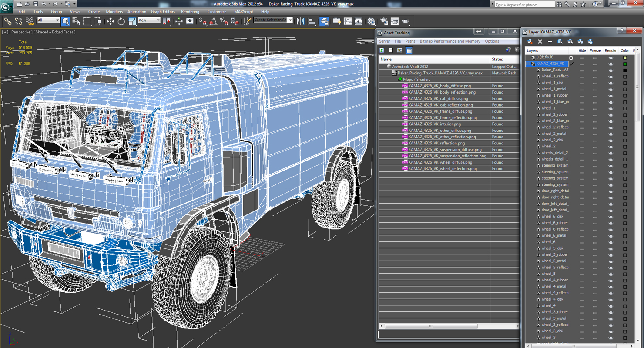Open the Schematic View icon
The image size is (644, 348).
358,21
